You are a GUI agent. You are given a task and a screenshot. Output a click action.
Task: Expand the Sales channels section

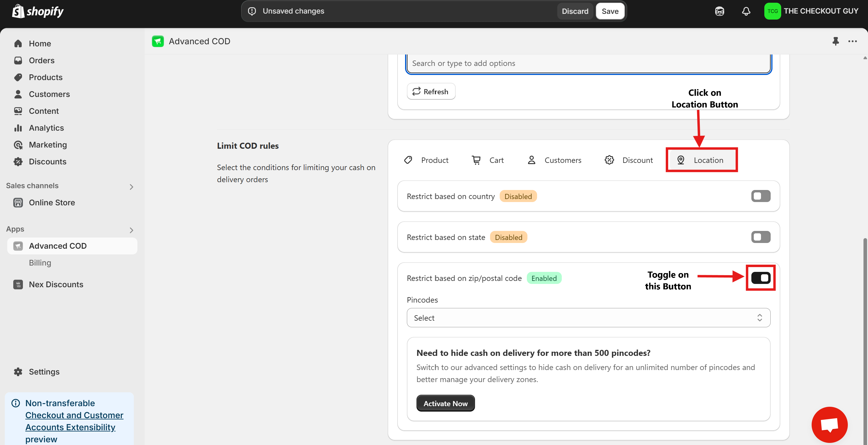click(131, 187)
